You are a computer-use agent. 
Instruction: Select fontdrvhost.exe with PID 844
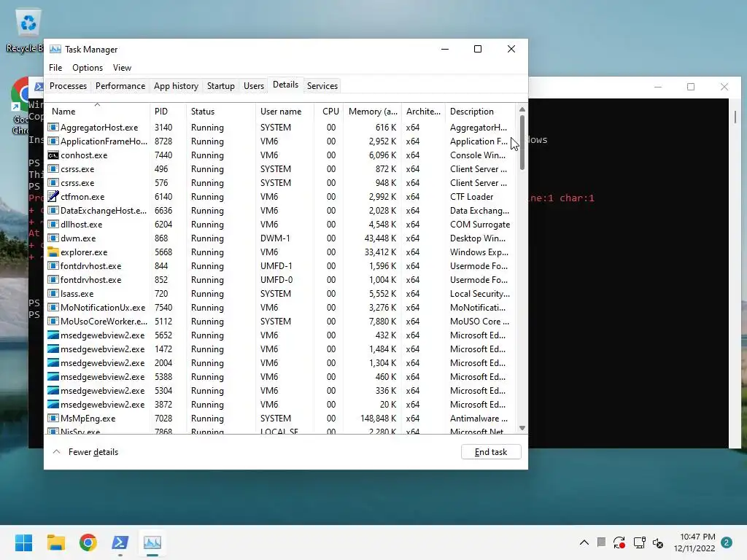coord(90,265)
